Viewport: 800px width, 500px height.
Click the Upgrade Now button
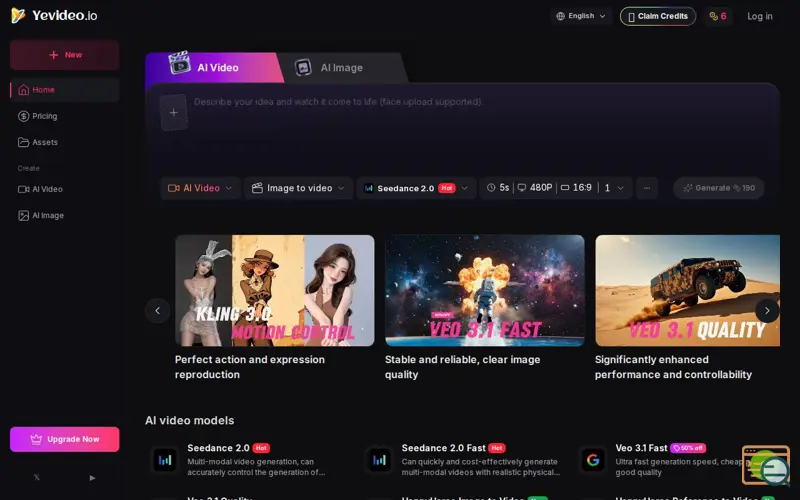tap(65, 439)
